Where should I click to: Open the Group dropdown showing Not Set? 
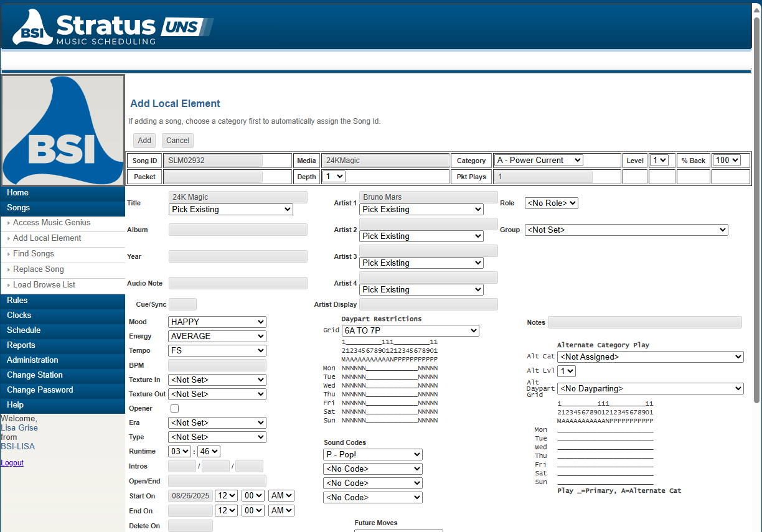pos(626,230)
